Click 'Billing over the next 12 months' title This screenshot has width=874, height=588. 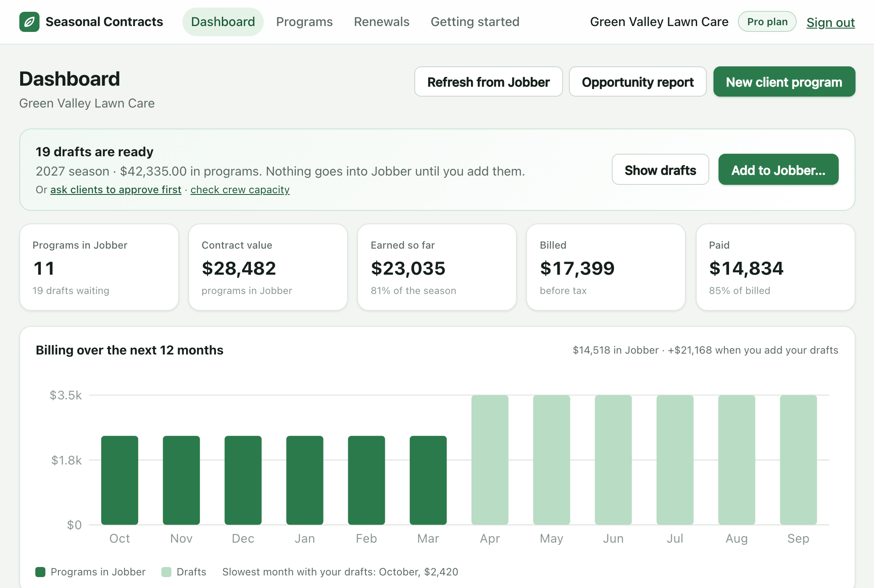pos(129,350)
